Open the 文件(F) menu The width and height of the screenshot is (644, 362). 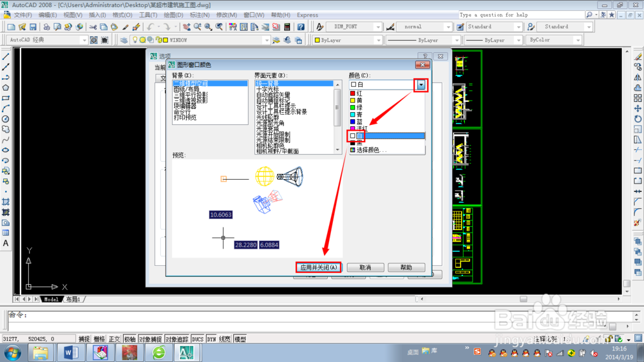point(23,15)
